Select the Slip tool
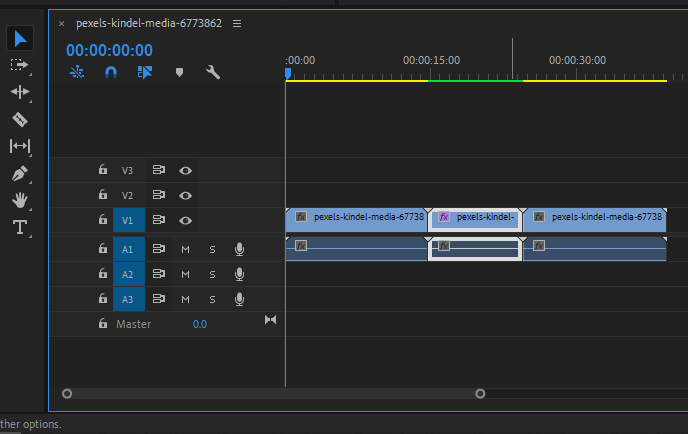 [20, 146]
